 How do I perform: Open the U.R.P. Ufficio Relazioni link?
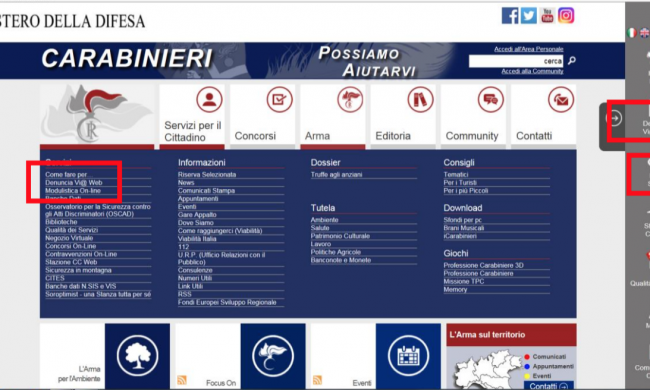[x=221, y=258]
